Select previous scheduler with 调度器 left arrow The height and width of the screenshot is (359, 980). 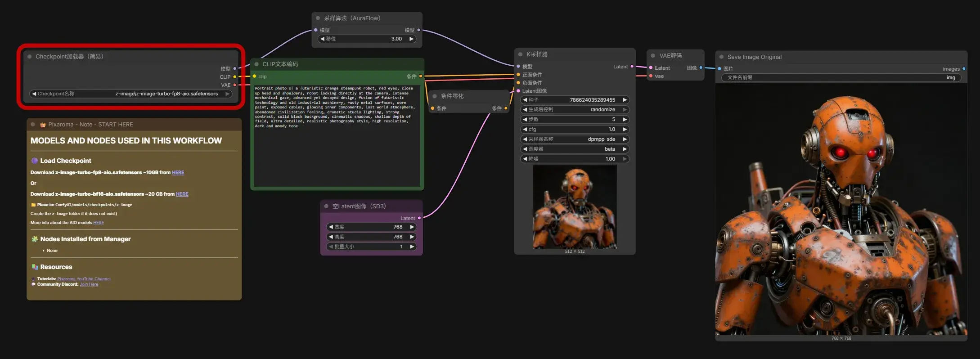[x=525, y=149]
